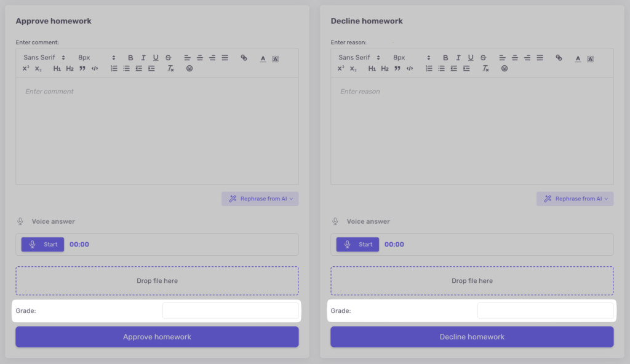The width and height of the screenshot is (630, 364).
Task: Open text color picker in the Approve comment toolbar
Action: point(263,58)
